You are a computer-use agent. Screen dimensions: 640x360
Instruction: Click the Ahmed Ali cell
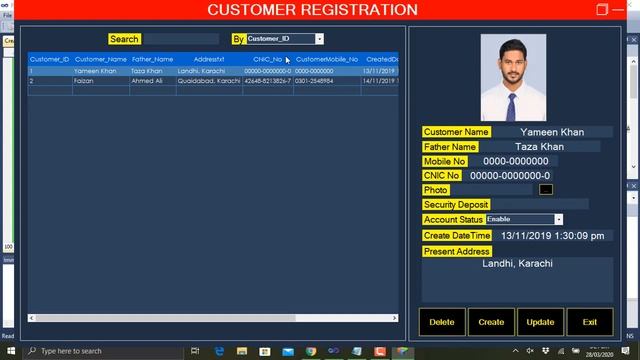[x=153, y=81]
